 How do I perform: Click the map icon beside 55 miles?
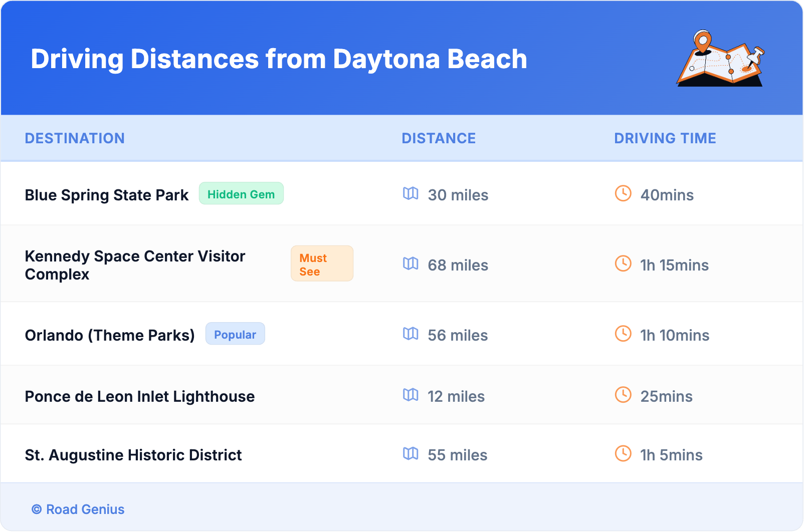(411, 453)
